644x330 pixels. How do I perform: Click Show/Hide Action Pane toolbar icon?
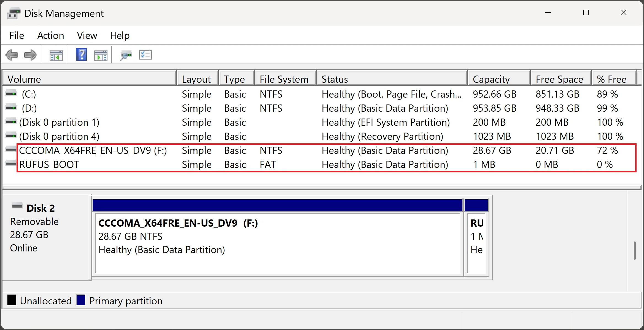(101, 56)
